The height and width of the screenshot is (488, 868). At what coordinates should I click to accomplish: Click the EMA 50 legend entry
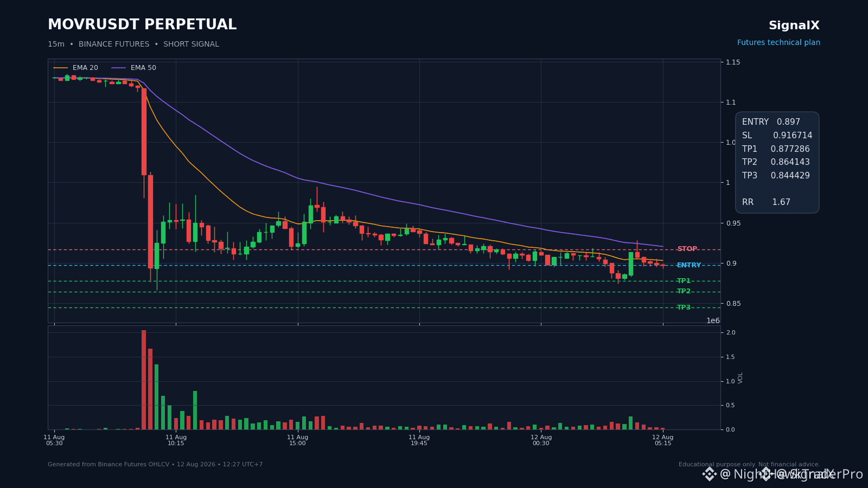[x=134, y=68]
